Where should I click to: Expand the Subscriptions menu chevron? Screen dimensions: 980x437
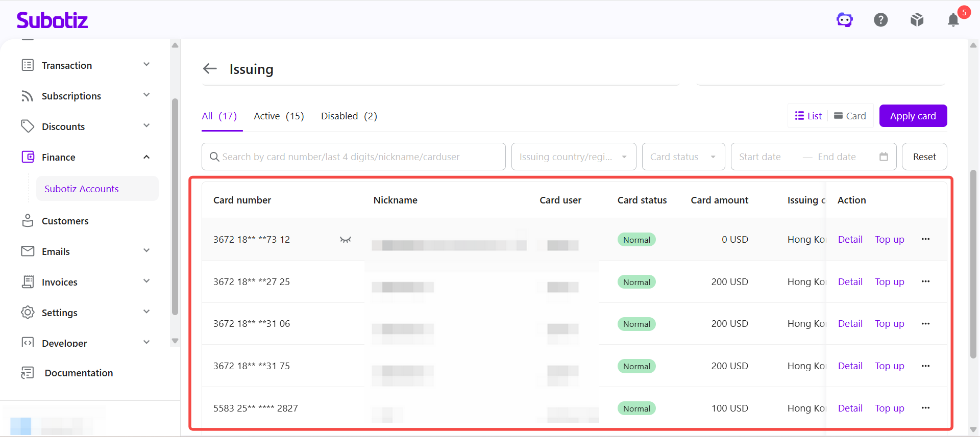tap(146, 95)
